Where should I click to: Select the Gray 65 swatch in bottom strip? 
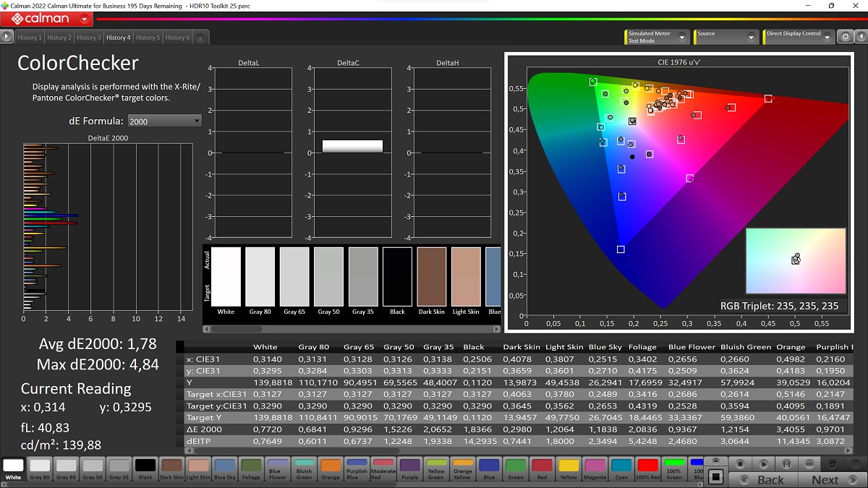[66, 469]
